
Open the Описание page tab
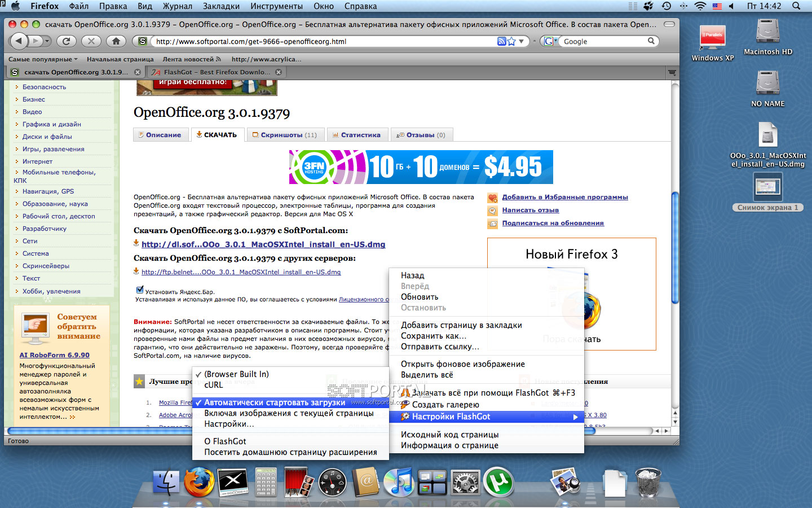pos(160,135)
